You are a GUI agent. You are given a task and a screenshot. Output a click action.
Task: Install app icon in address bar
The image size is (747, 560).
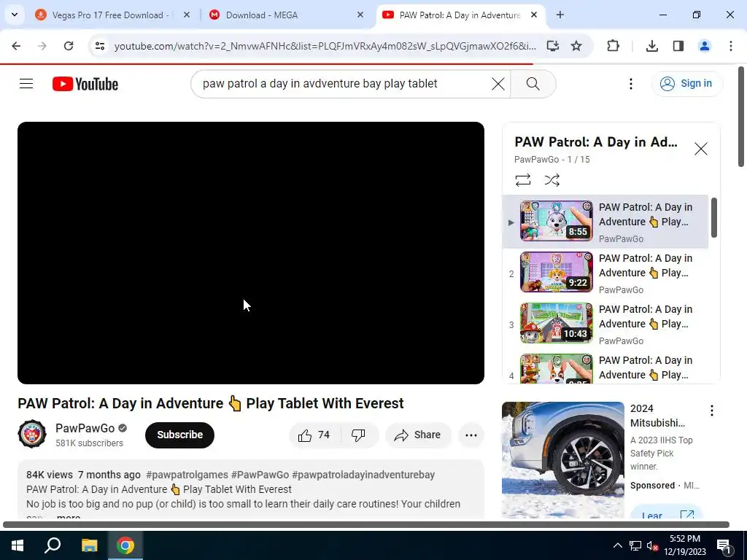point(553,46)
